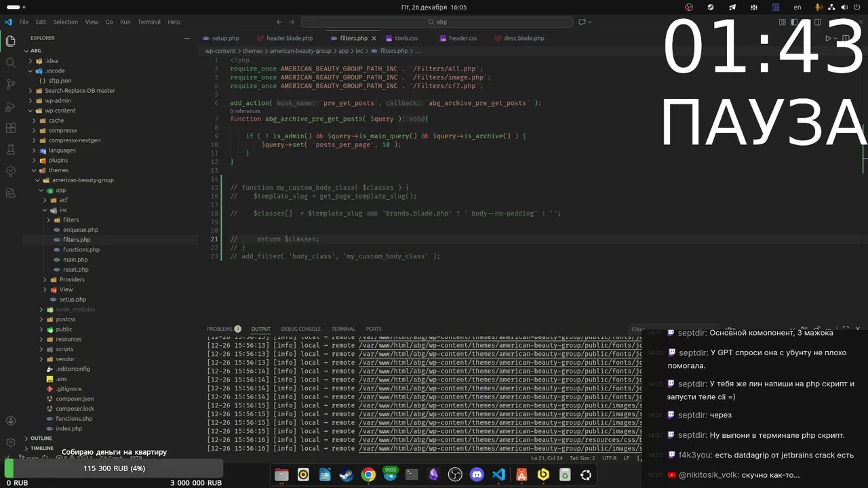Show applications with Ubuntu logo button
This screenshot has height=488, width=868.
[586, 475]
